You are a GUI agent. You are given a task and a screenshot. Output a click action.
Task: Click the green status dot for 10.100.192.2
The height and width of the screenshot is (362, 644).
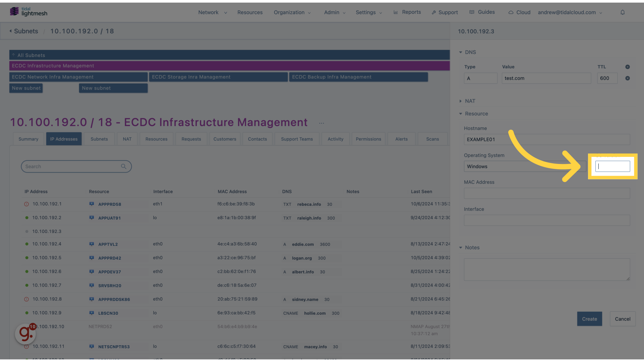(27, 218)
